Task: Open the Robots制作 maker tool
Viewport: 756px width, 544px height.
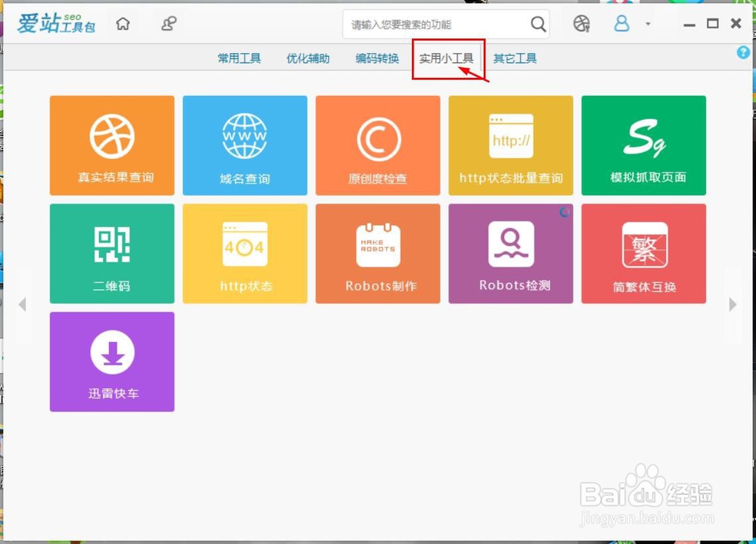Action: (x=378, y=253)
